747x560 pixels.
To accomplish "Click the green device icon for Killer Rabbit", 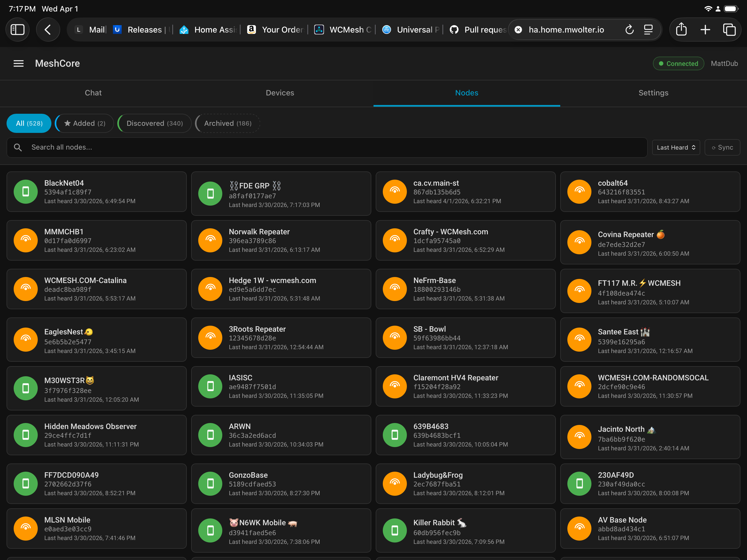I will click(395, 531).
